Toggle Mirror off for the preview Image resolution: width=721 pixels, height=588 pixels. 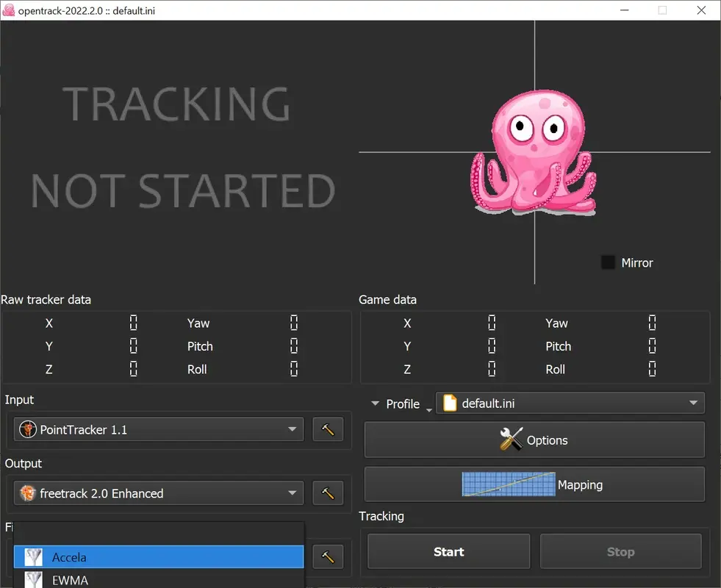pyautogui.click(x=608, y=262)
